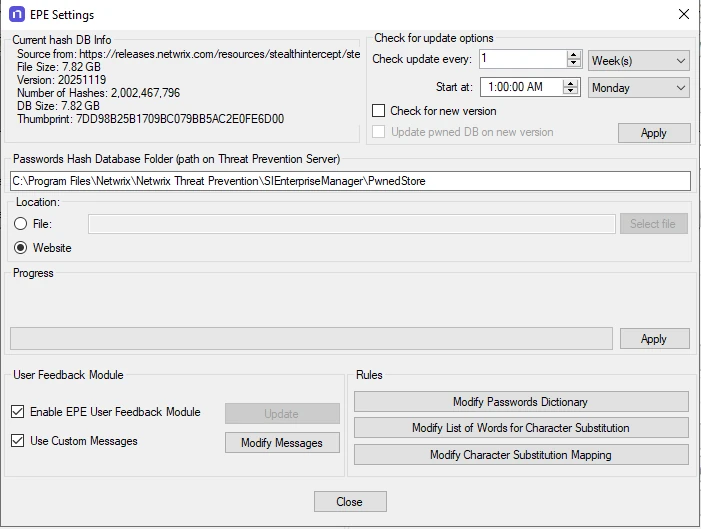Close the EPE Settings window with X

point(684,14)
